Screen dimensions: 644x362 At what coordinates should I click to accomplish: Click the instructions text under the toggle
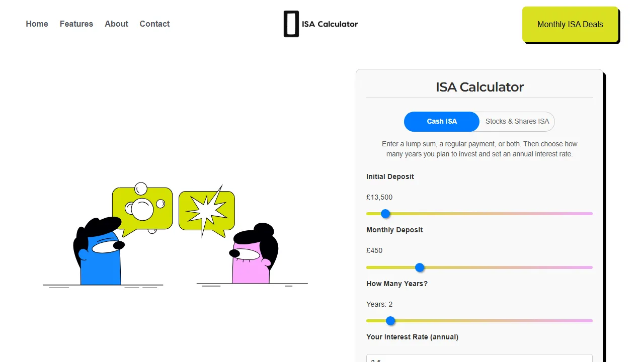pos(479,149)
